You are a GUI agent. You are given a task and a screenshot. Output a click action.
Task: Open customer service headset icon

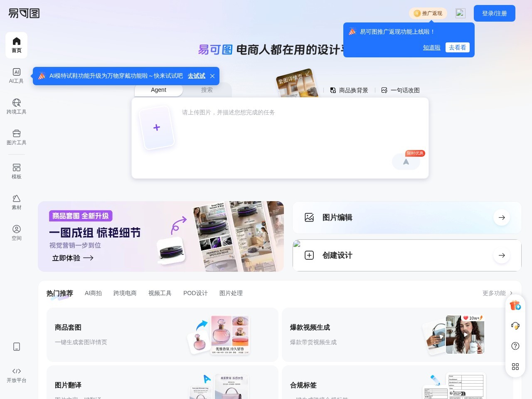[515, 325]
